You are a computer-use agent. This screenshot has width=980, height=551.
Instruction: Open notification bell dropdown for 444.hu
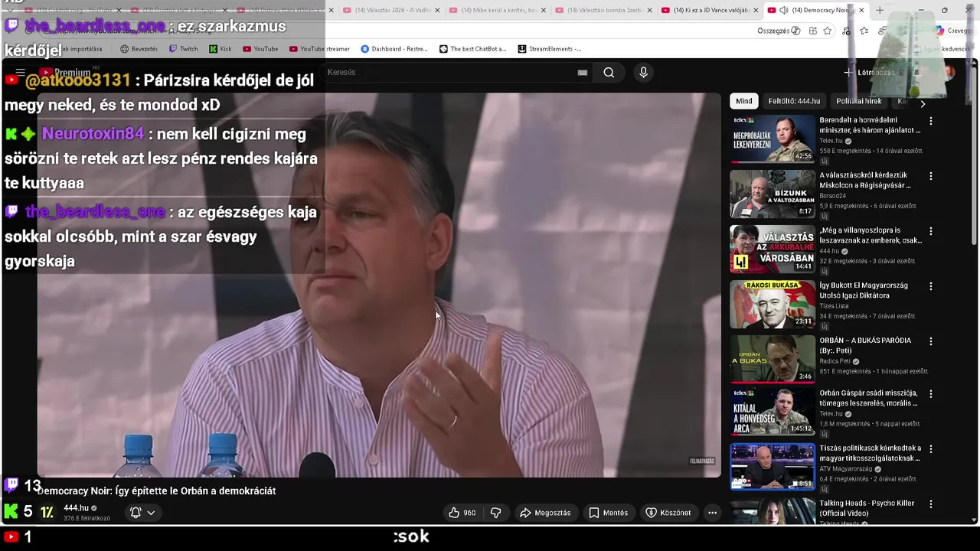point(142,513)
